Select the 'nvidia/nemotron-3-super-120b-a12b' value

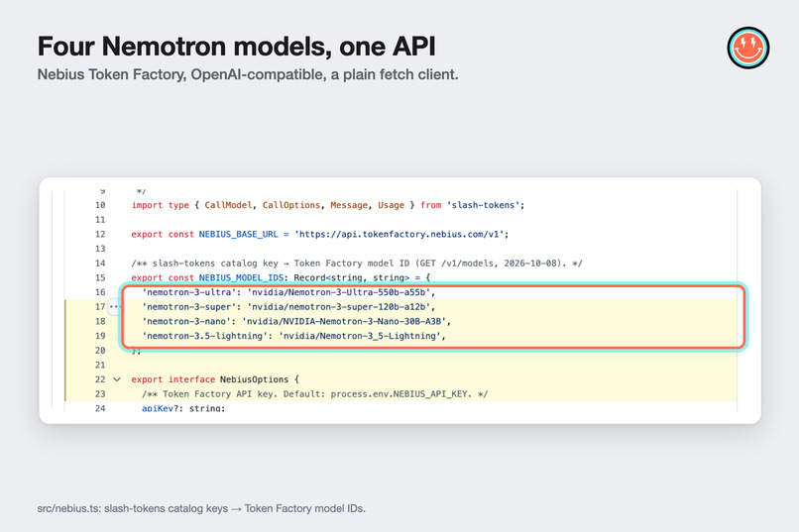coord(338,307)
